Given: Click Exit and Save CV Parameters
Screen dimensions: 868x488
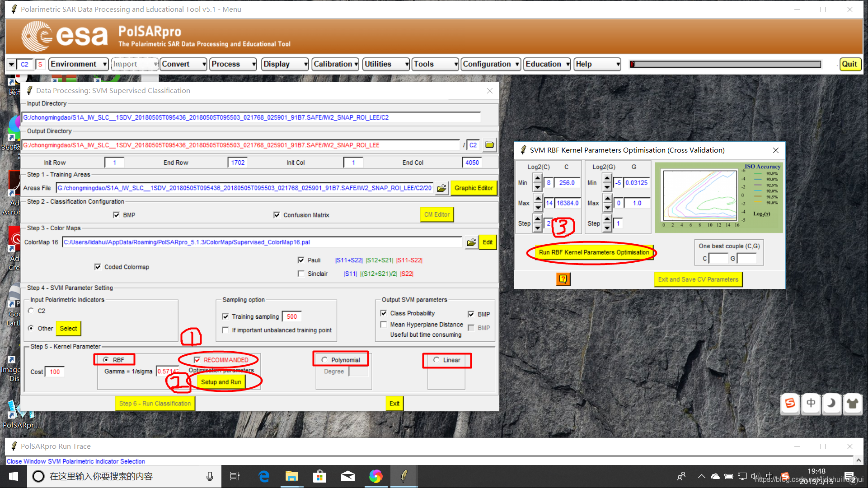Looking at the screenshot, I should 698,279.
